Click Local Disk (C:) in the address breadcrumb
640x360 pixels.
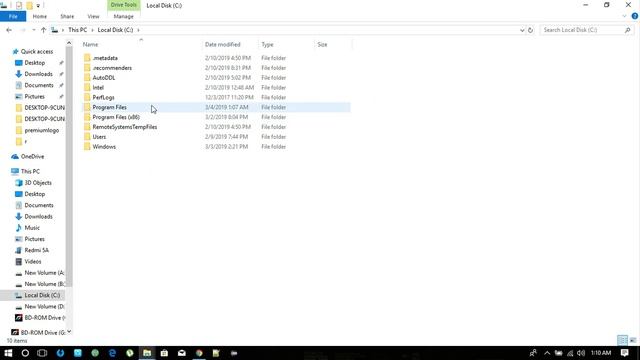[x=115, y=30]
